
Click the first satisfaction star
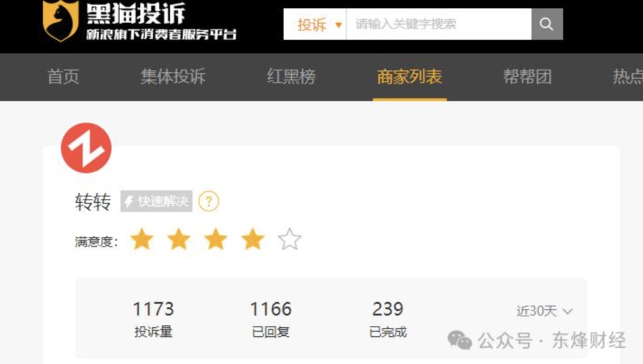click(142, 239)
